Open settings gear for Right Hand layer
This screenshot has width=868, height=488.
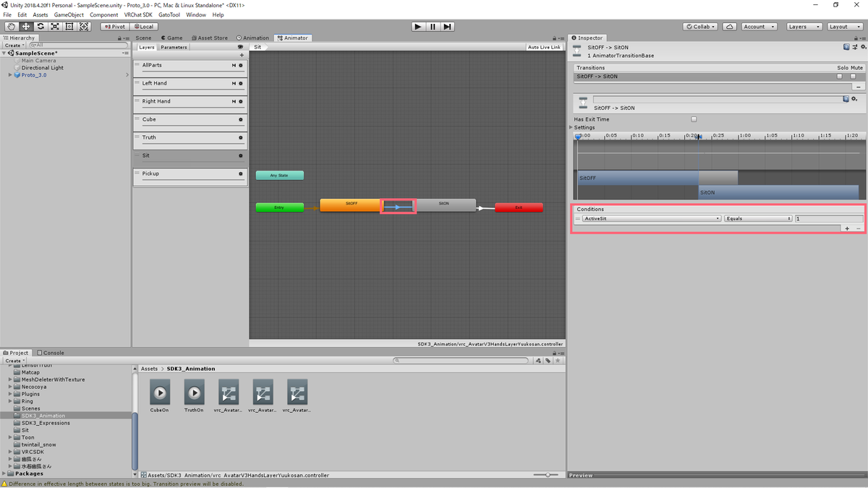point(241,101)
